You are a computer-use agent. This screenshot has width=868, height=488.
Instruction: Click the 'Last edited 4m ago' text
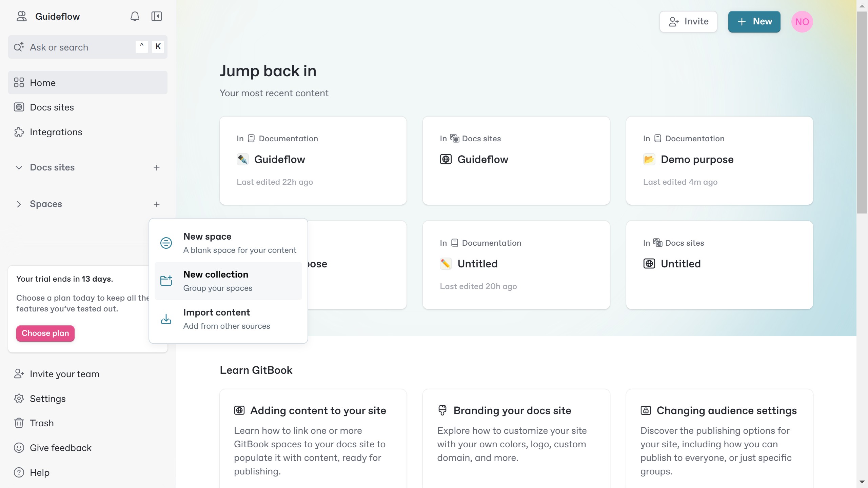pyautogui.click(x=680, y=182)
